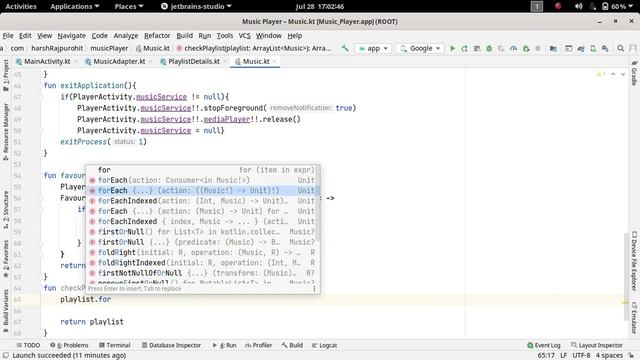The height and width of the screenshot is (360, 640).
Task: Click musicPlayer breadcrumb in navigation bar
Action: (109, 48)
